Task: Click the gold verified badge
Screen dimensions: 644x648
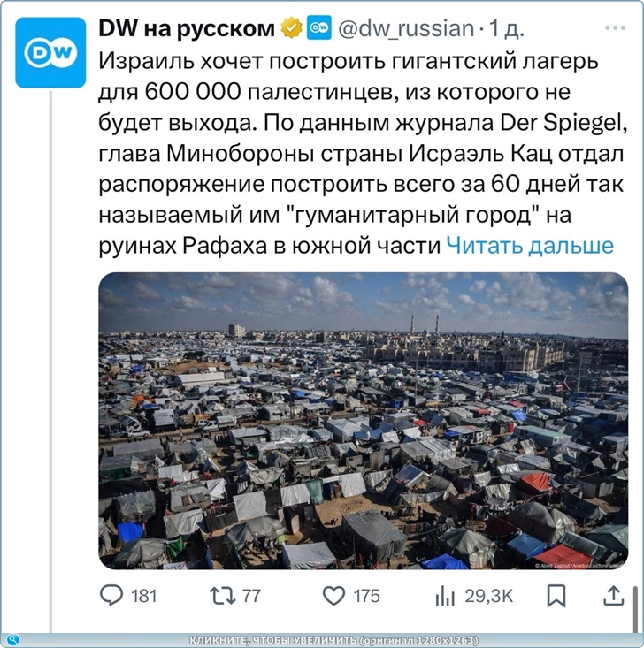Action: pyautogui.click(x=291, y=28)
